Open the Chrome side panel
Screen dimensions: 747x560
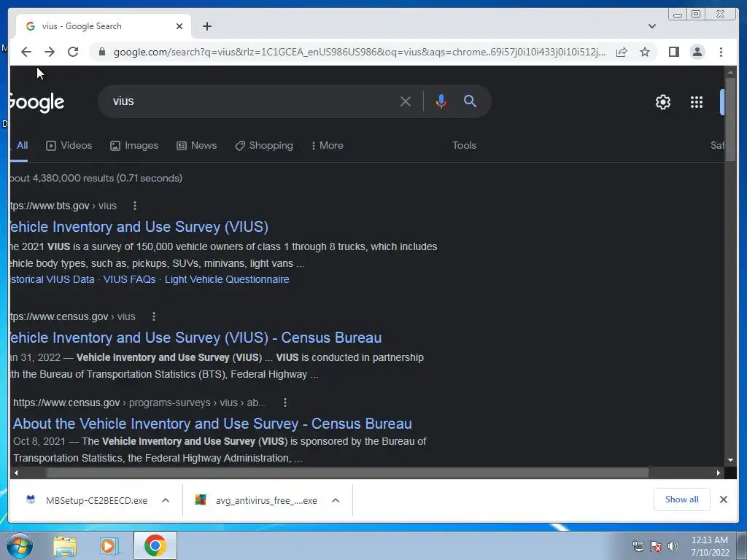click(x=673, y=52)
